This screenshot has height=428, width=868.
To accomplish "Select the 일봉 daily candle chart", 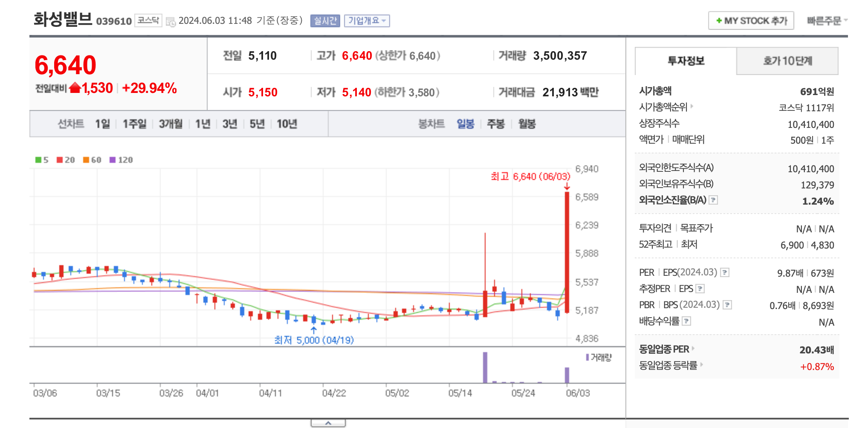I will pos(466,124).
